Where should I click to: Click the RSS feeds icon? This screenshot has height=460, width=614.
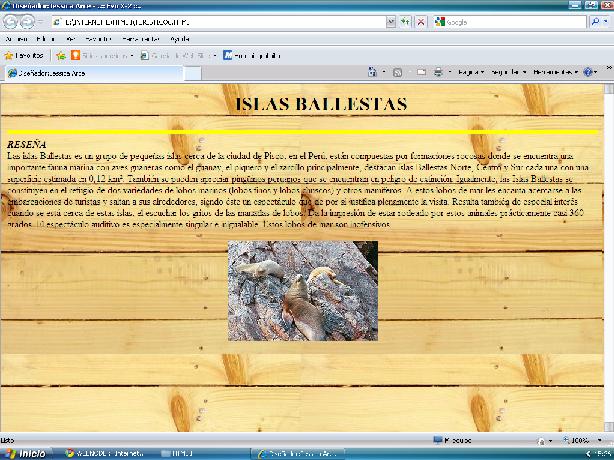click(x=397, y=72)
